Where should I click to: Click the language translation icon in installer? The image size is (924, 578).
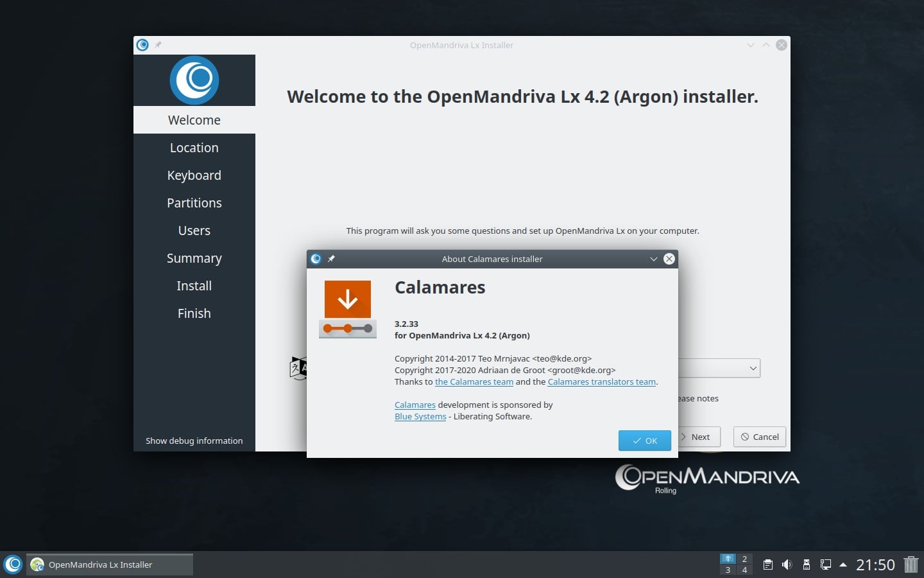[298, 368]
